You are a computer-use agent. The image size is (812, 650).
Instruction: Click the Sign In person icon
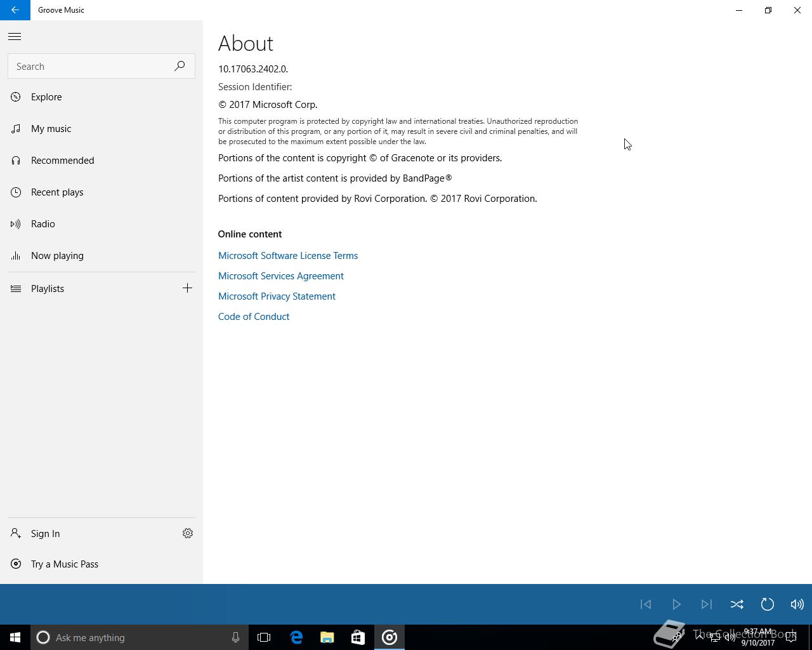16,534
